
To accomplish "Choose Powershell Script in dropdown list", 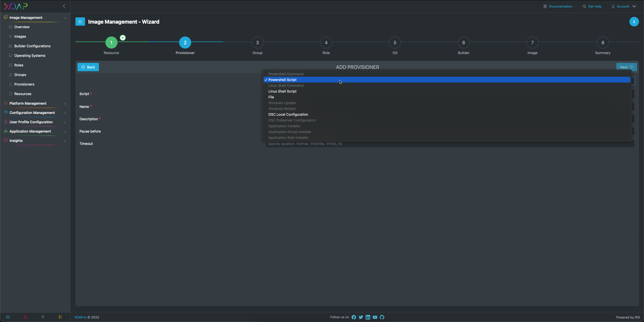I will 447,80.
